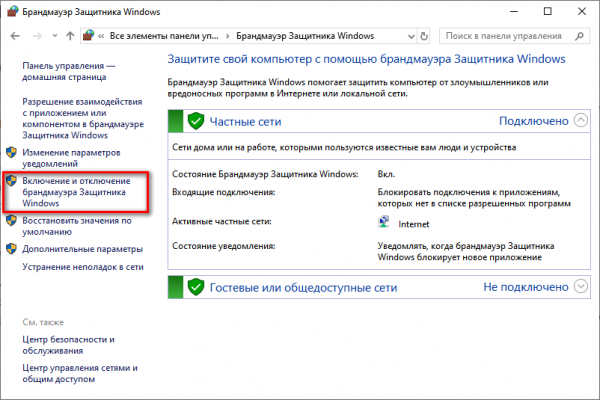Click 'Активные частные сети:' label
The height and width of the screenshot is (400, 600).
[x=222, y=221]
